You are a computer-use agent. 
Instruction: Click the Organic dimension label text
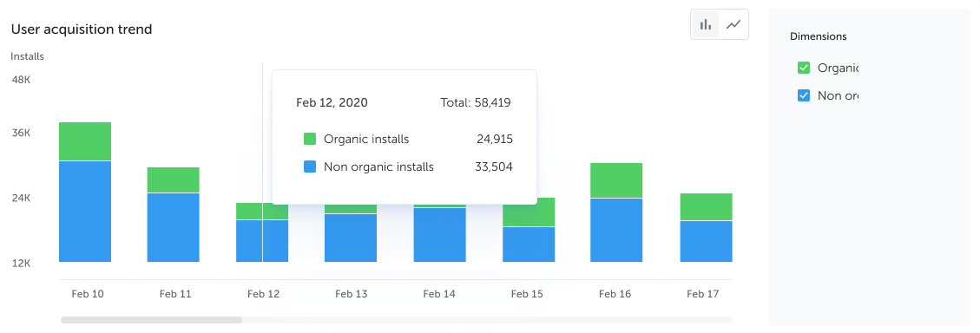838,69
